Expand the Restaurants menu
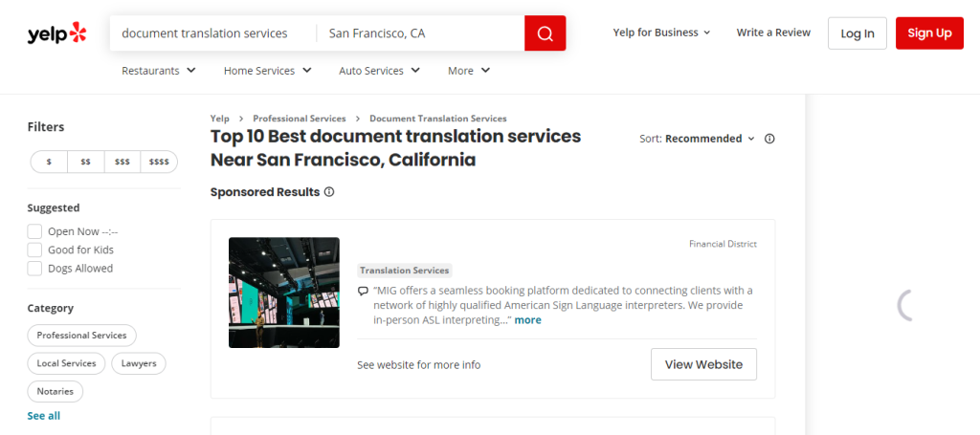Screen dimensions: 980x435 (159, 71)
